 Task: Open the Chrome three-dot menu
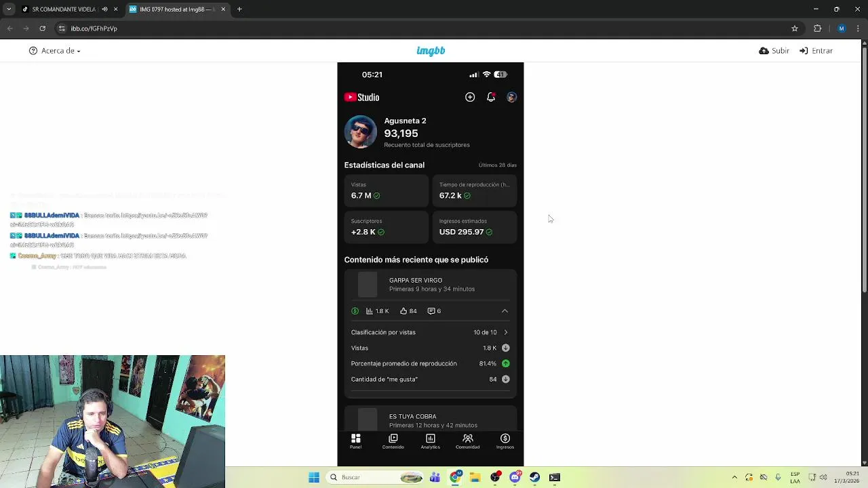859,28
